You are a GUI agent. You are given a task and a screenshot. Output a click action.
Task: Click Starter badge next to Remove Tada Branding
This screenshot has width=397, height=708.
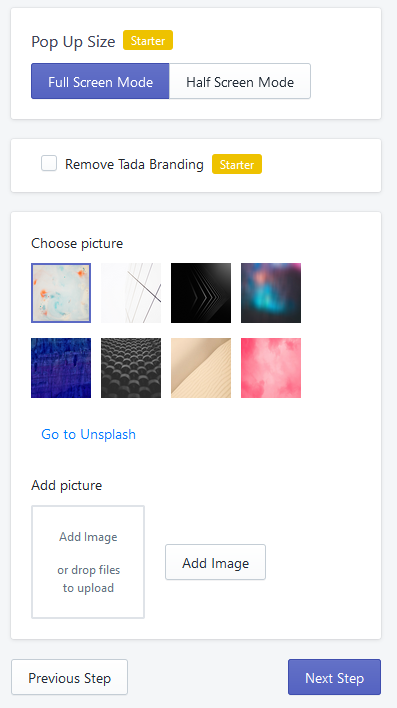point(237,164)
